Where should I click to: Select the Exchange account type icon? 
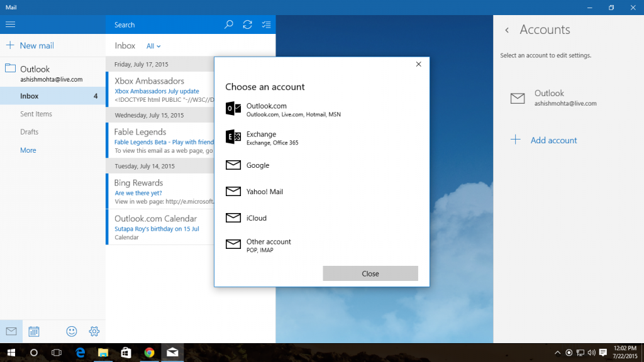[233, 138]
